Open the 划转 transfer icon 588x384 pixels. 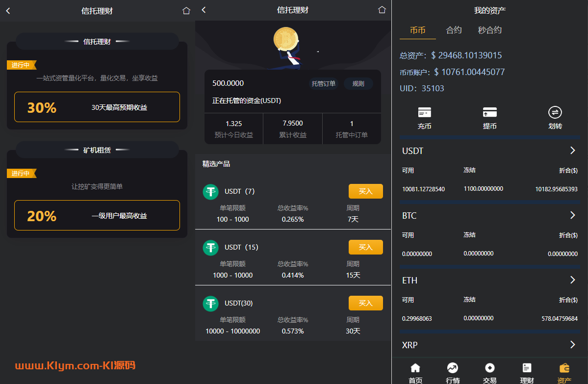tap(555, 112)
